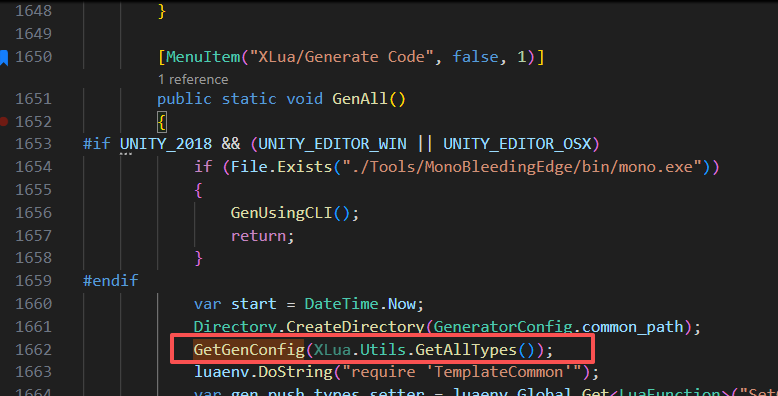
Task: Click common_path on line 1661
Action: pos(633,327)
